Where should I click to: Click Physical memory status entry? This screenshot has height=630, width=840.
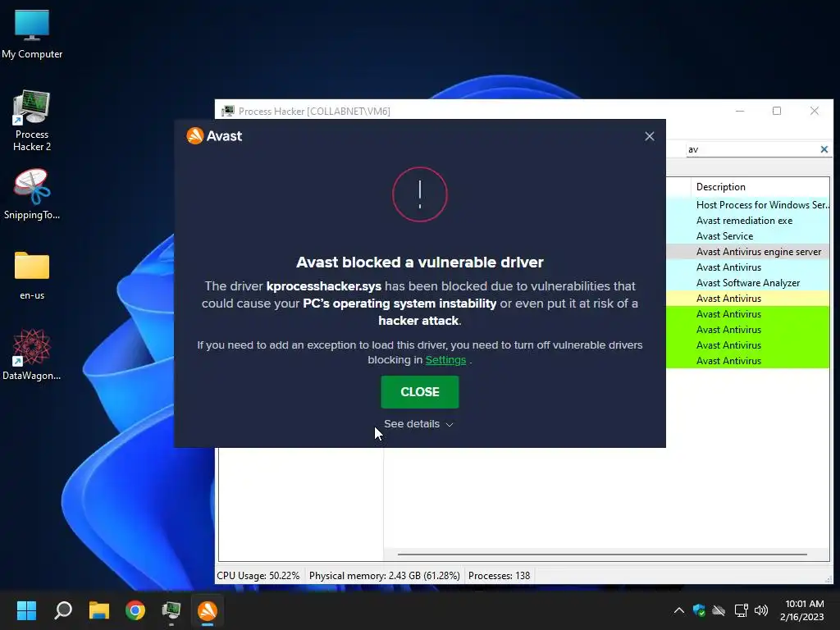coord(384,575)
